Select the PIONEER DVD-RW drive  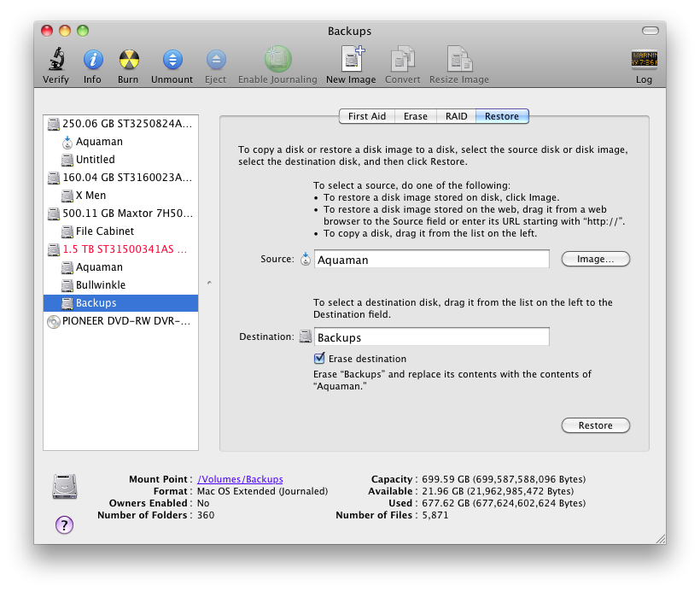point(120,321)
